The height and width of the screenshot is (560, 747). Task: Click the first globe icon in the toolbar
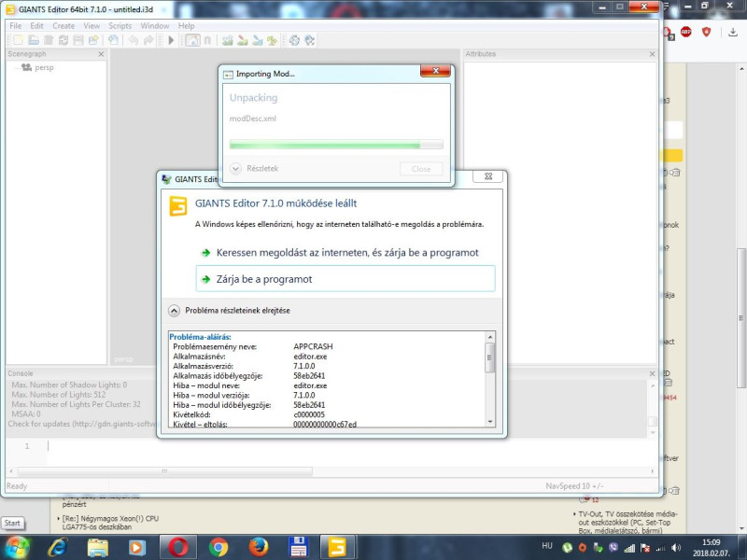[294, 40]
